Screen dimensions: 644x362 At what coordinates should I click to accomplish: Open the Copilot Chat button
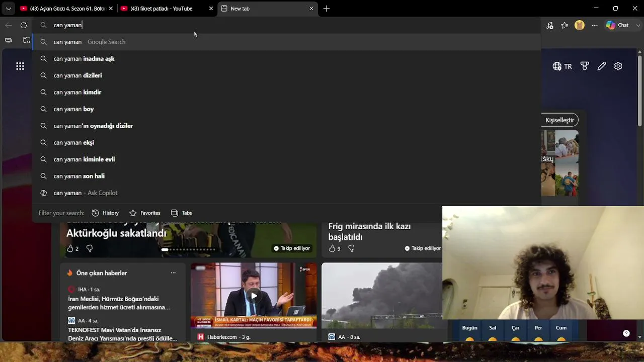coord(617,25)
